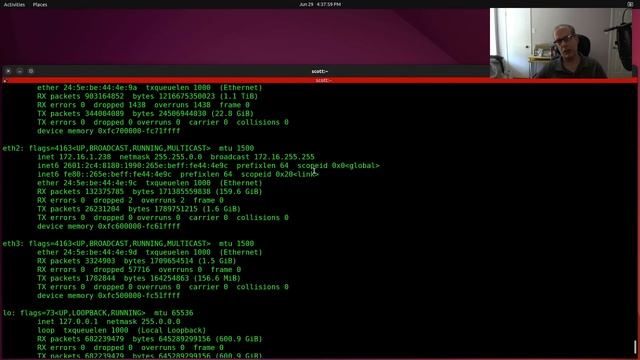
Task: Click the RX packets 682239479 line
Action: [x=150, y=339]
